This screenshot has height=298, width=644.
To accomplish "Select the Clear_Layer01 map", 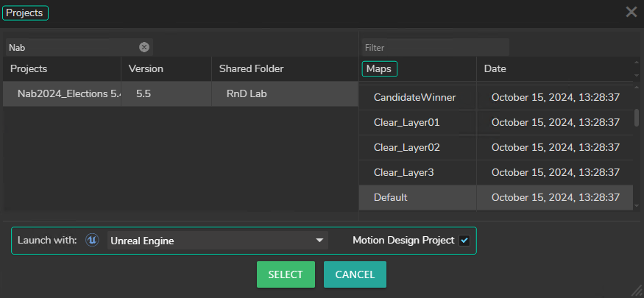I will click(406, 122).
